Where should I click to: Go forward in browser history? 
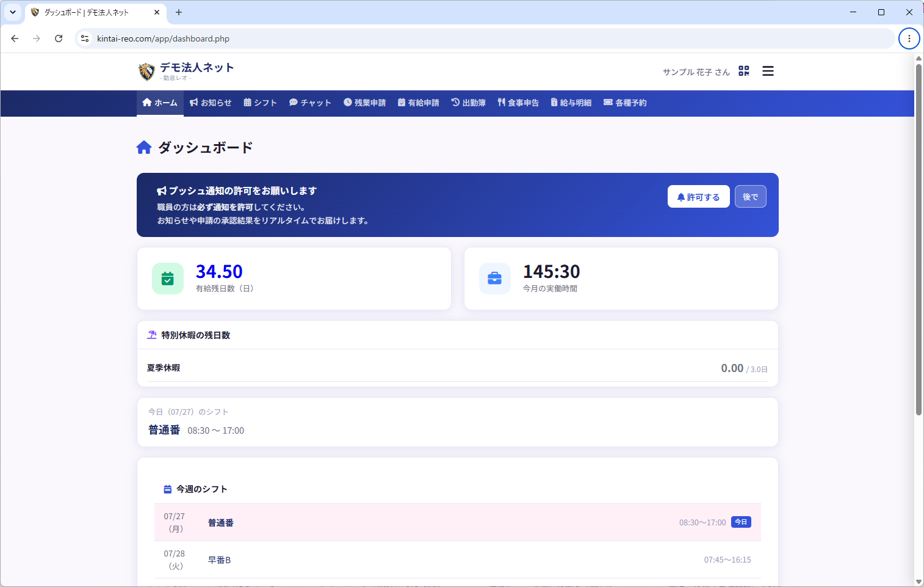tap(37, 38)
